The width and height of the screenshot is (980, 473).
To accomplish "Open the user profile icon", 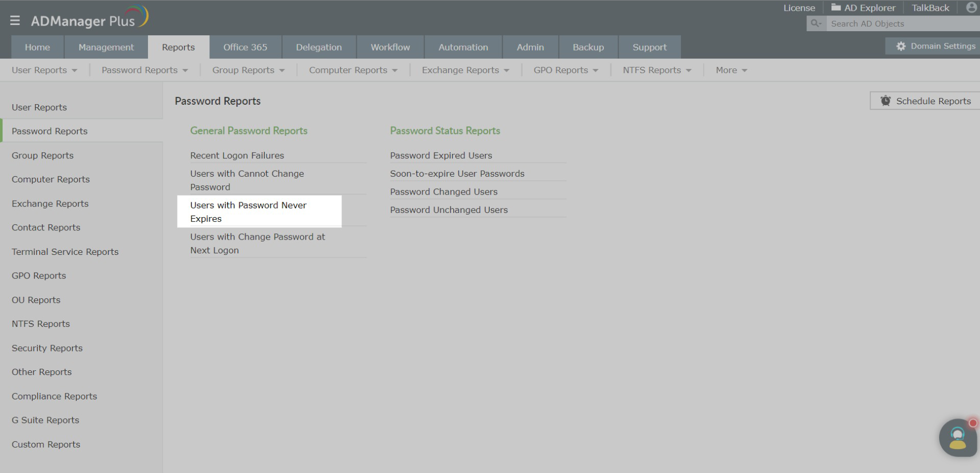I will 972,8.
